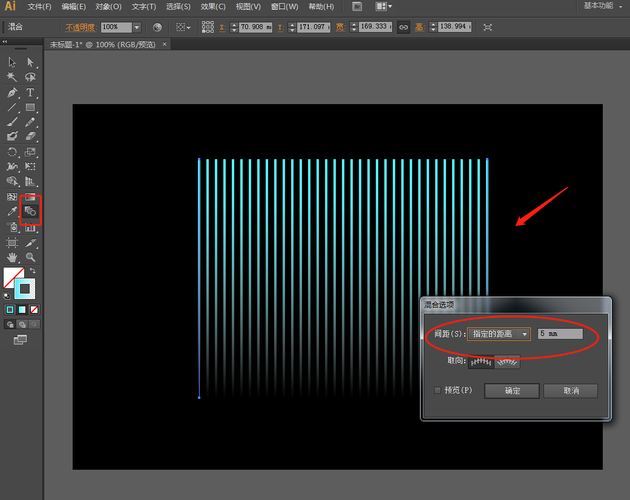The image size is (630, 500).
Task: Open the 间距 指定的距离 dropdown
Action: coord(499,334)
